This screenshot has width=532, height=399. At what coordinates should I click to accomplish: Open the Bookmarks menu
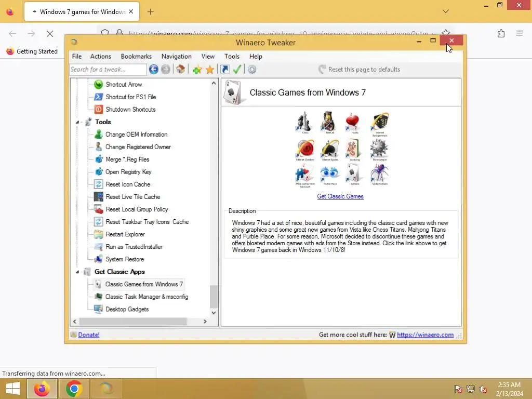tap(136, 56)
